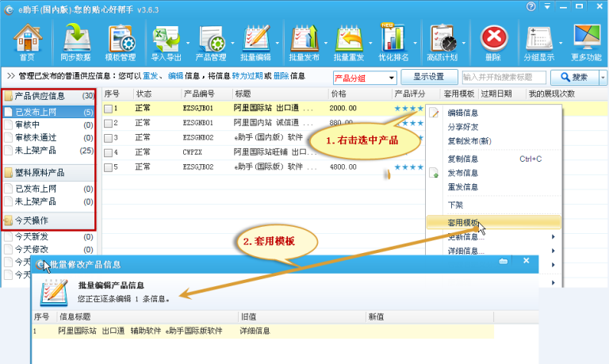This screenshot has height=364, width=609.
Task: Click 详细信息 cell in the dialog row
Action: point(255,331)
